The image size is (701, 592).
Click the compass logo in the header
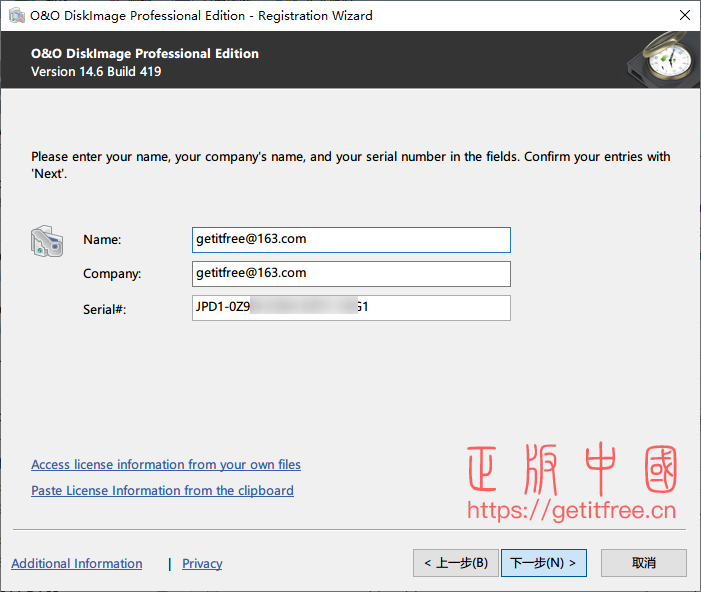[x=663, y=59]
